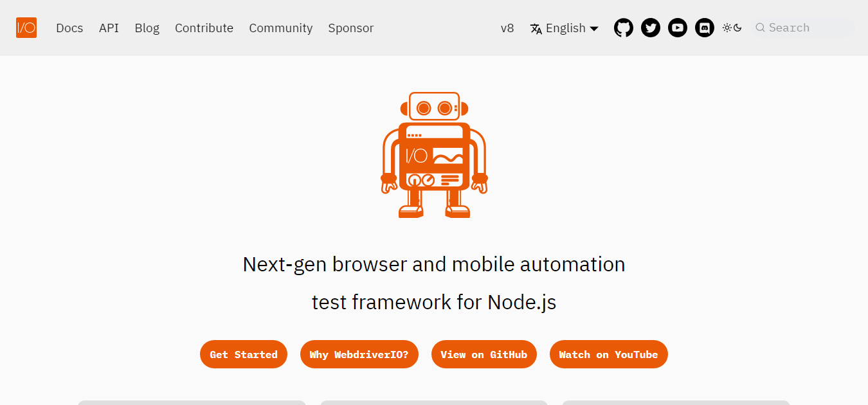868x405 pixels.
Task: Toggle dark and light mode
Action: pos(732,28)
